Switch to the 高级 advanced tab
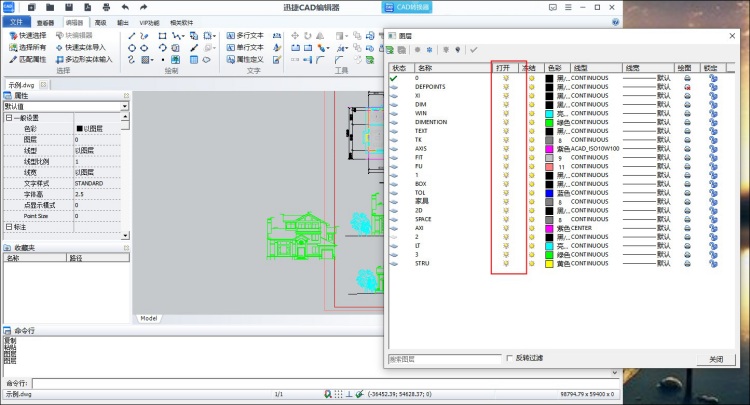Screen dimensions: 750x405 pos(100,22)
